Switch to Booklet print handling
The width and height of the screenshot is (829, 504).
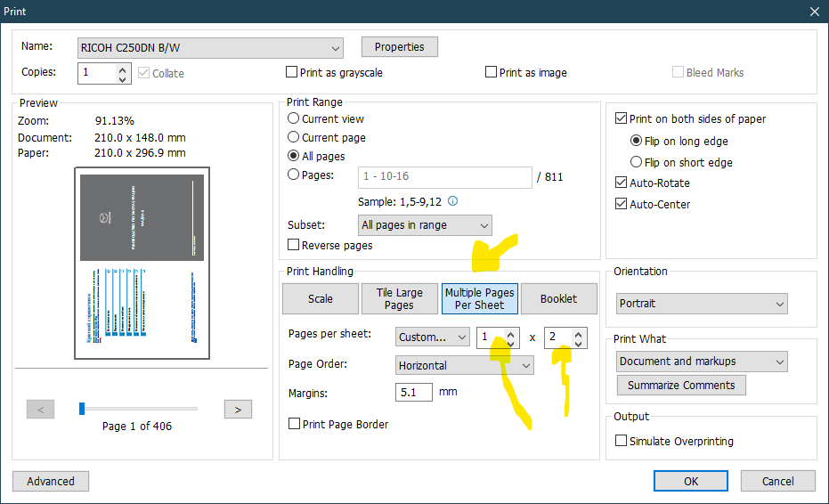558,299
